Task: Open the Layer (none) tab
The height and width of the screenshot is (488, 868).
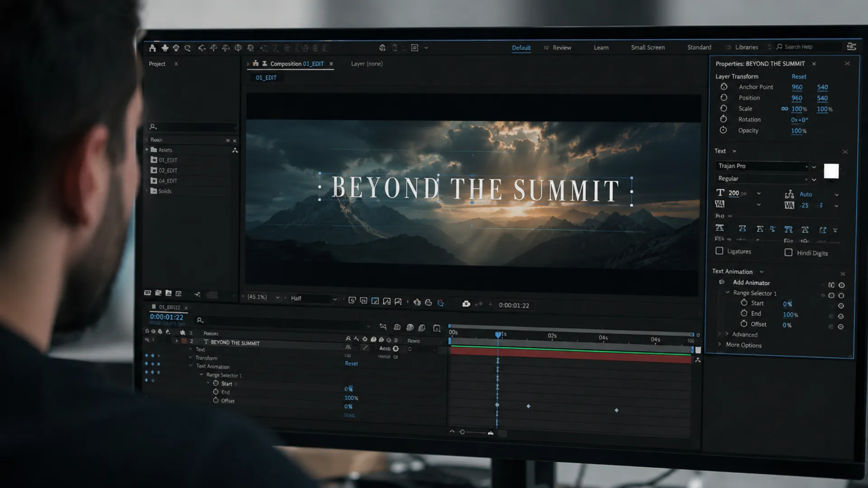Action: [x=366, y=64]
